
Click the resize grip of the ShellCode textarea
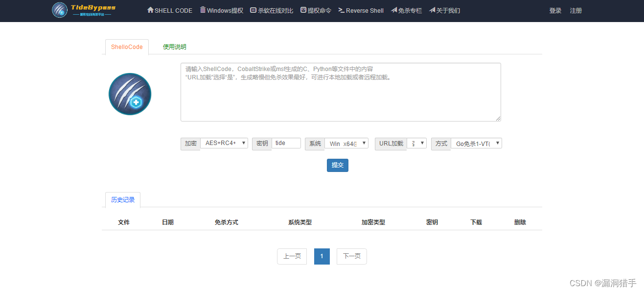coord(498,119)
